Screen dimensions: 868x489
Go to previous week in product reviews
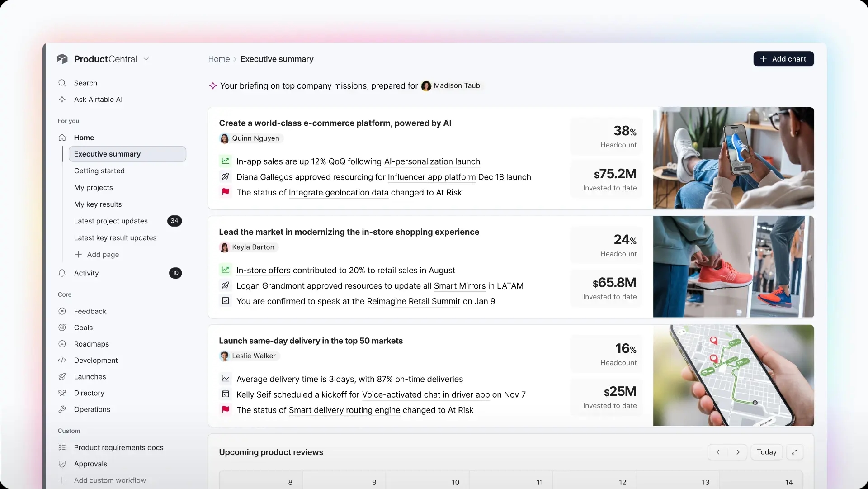tap(718, 452)
